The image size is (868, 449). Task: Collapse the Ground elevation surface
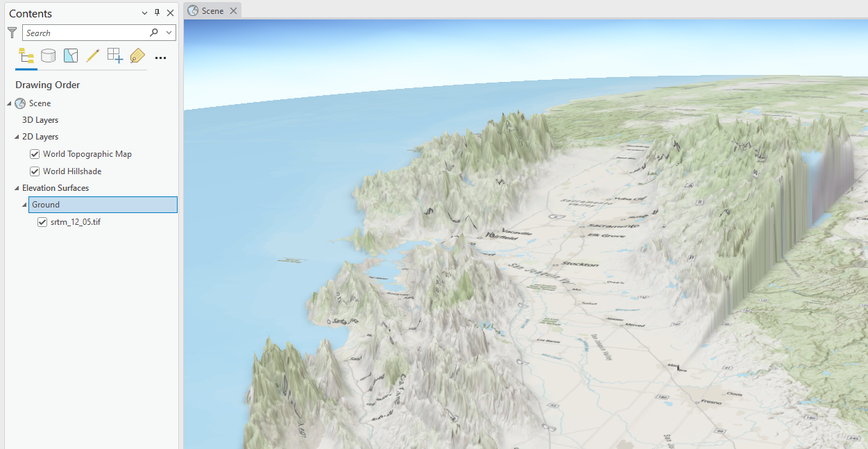24,204
